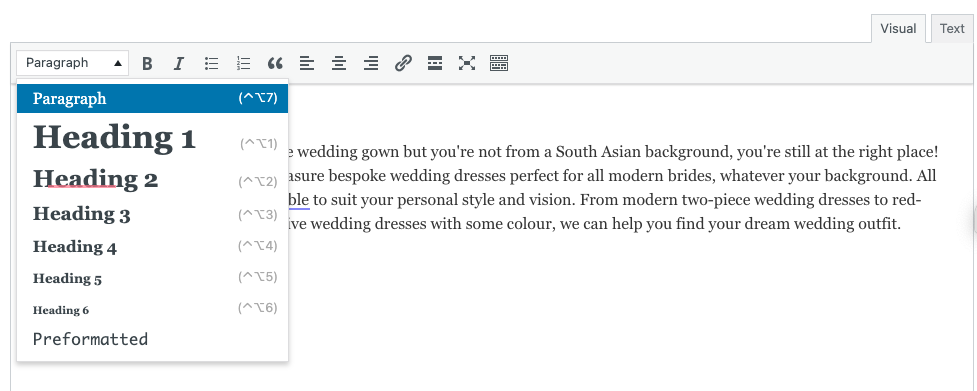The height and width of the screenshot is (391, 977).
Task: Choose Heading 3 format
Action: 153,214
